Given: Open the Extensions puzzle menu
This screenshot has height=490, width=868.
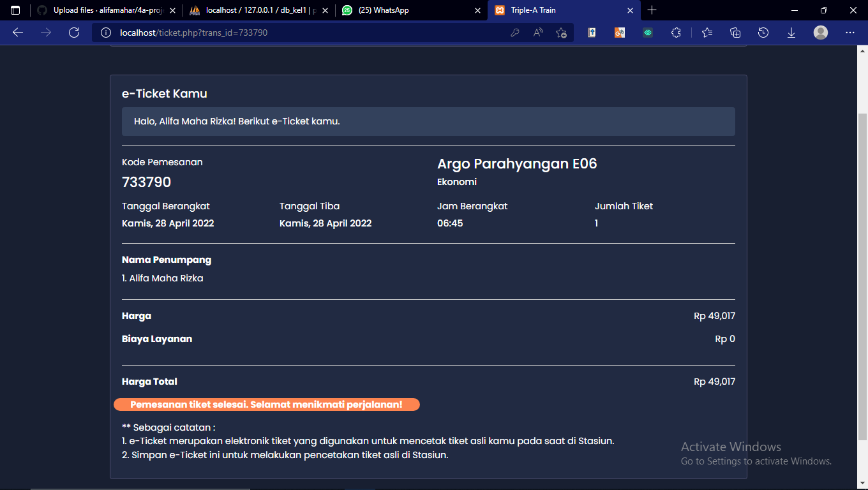Looking at the screenshot, I should pyautogui.click(x=676, y=32).
